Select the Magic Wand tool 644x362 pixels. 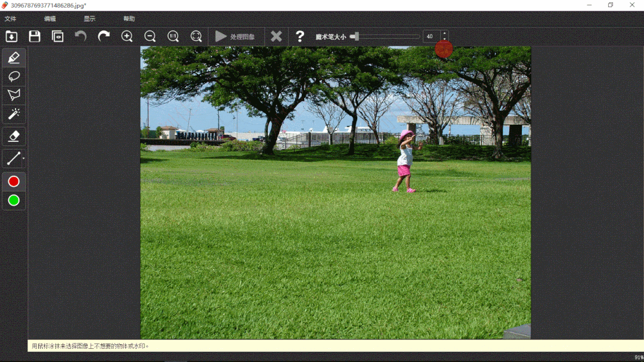tap(14, 113)
